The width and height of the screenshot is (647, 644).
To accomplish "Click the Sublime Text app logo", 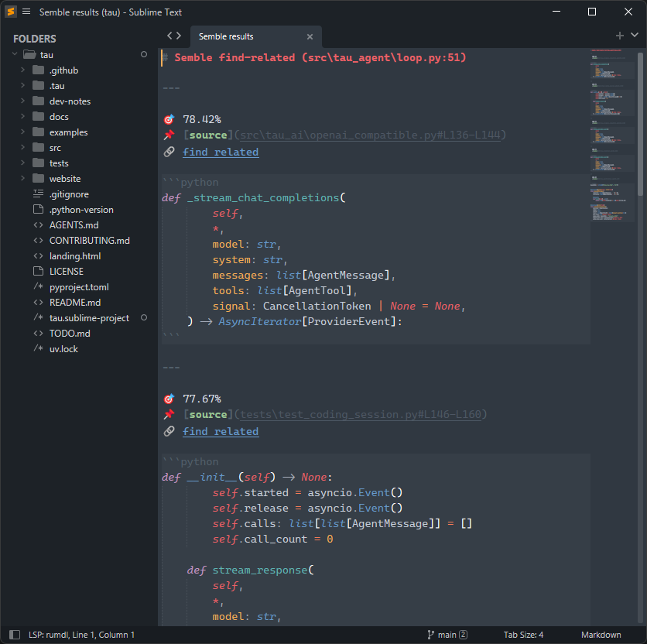I will pos(11,12).
